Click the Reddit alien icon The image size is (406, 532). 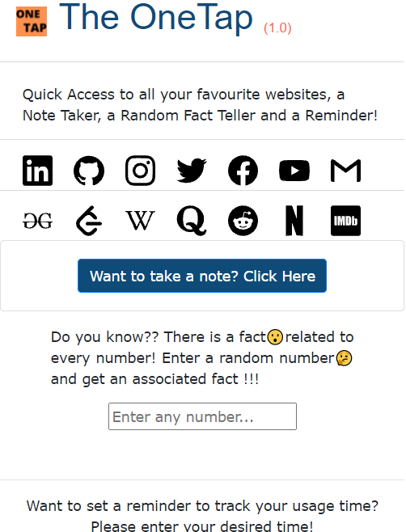coord(243,221)
